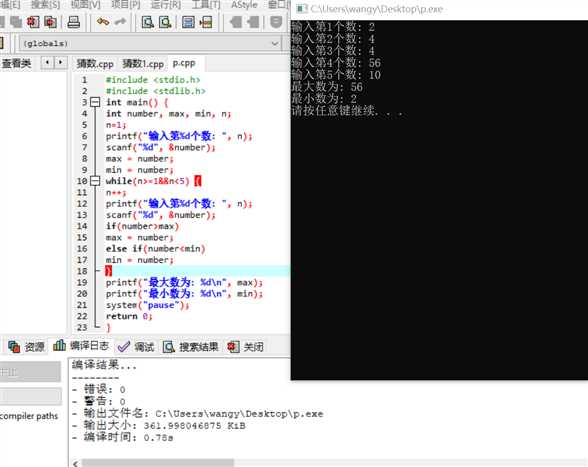Click the '#include <stdio.h>' code line
Image resolution: width=588 pixels, height=467 pixels.
click(x=153, y=80)
